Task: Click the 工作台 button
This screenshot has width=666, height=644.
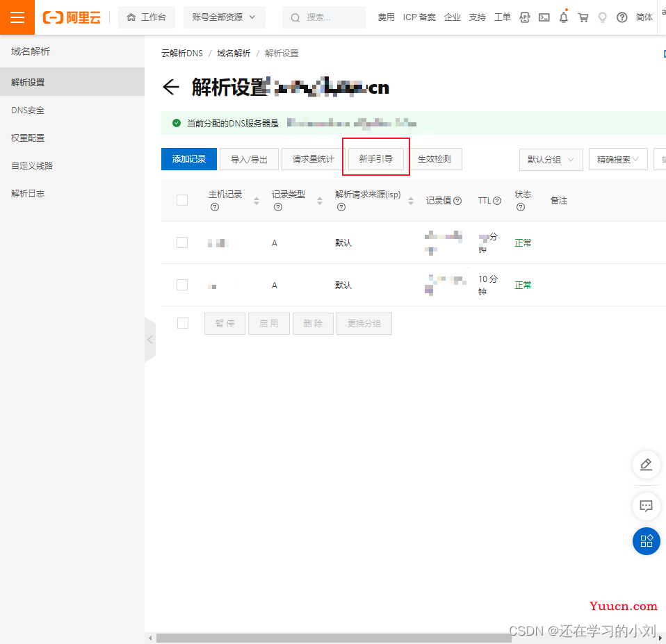Action: tap(147, 17)
